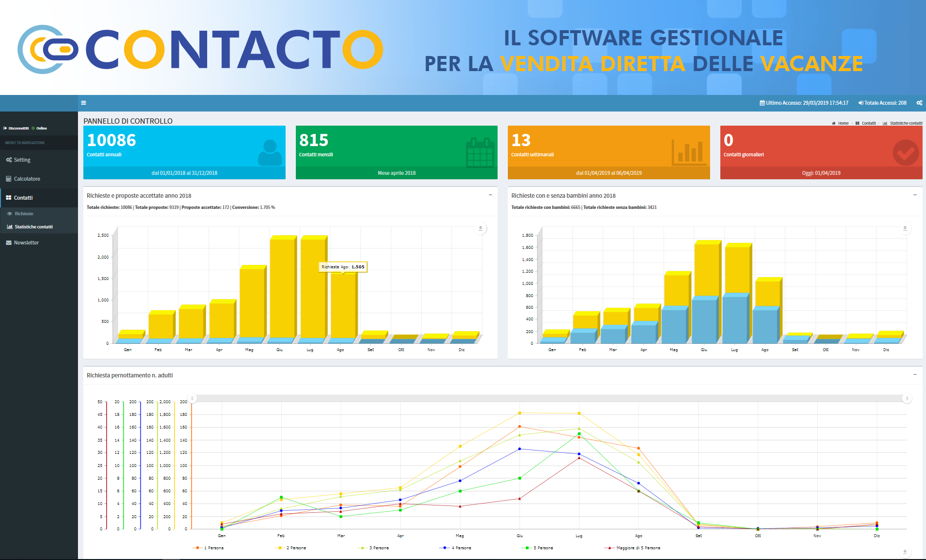Screen dimensions: 926x560
Task: Go to Home in the breadcrumb
Action: tap(843, 123)
